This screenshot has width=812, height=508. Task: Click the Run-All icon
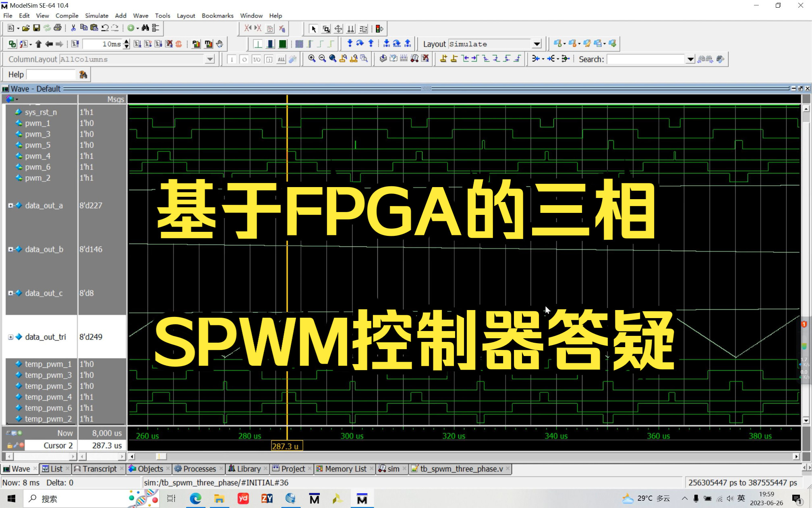[158, 44]
